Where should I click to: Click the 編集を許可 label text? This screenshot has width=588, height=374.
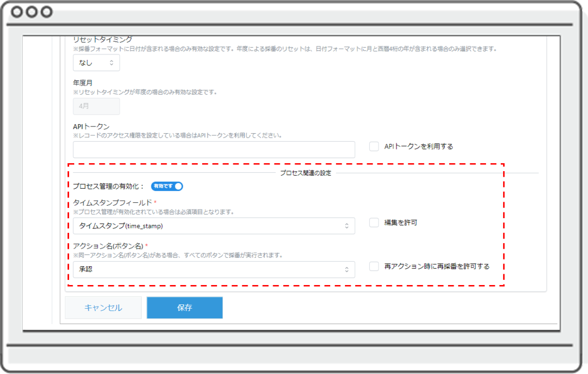[400, 223]
